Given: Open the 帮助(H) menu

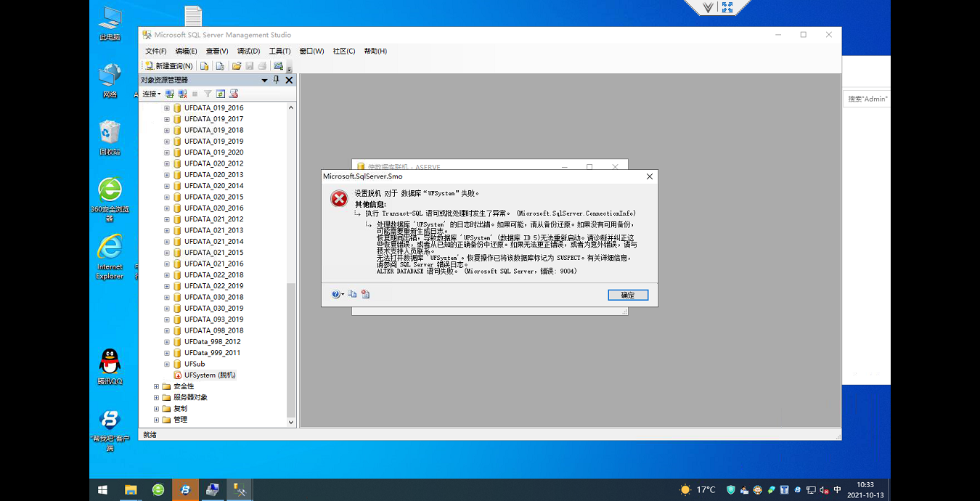Looking at the screenshot, I should [x=375, y=51].
